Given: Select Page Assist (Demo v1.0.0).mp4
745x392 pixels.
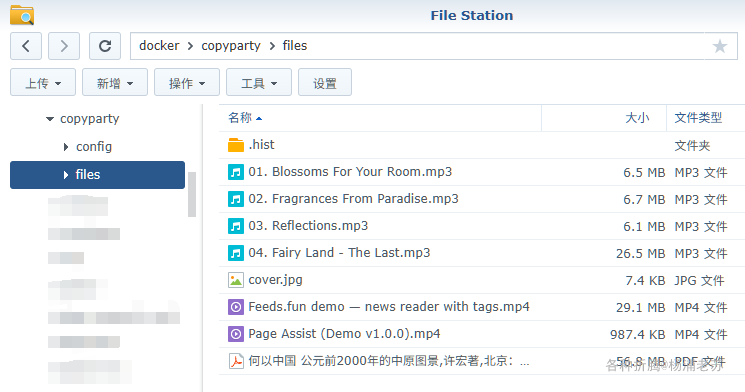Looking at the screenshot, I should tap(344, 334).
